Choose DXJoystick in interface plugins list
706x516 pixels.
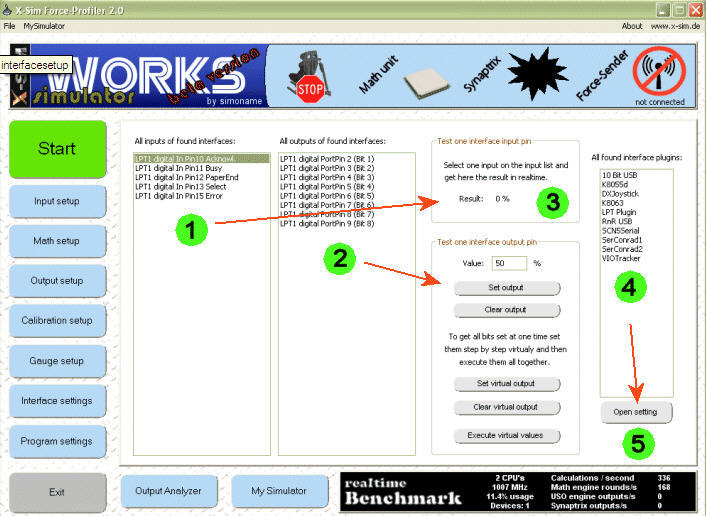pyautogui.click(x=616, y=195)
